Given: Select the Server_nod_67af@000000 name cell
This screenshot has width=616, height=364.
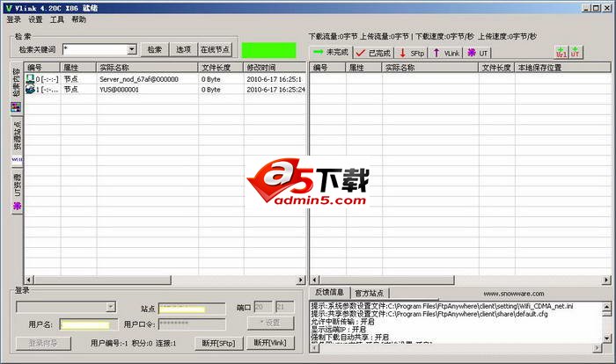Looking at the screenshot, I should point(139,79).
